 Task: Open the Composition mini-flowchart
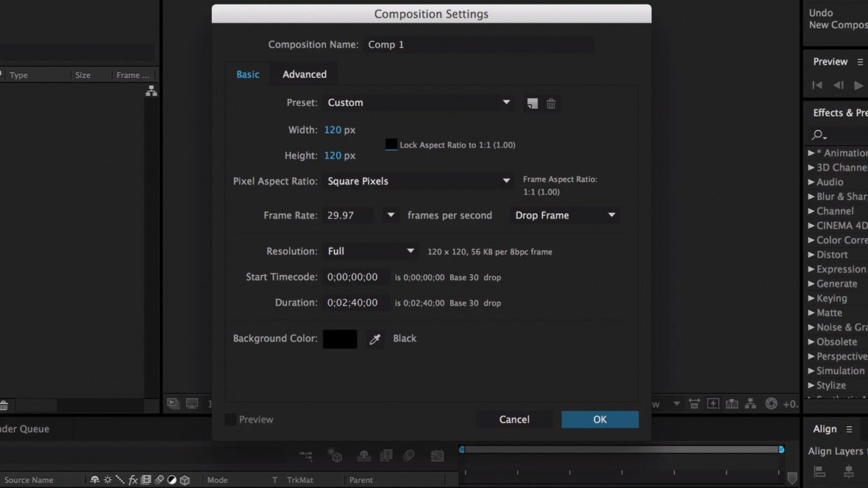(x=750, y=403)
